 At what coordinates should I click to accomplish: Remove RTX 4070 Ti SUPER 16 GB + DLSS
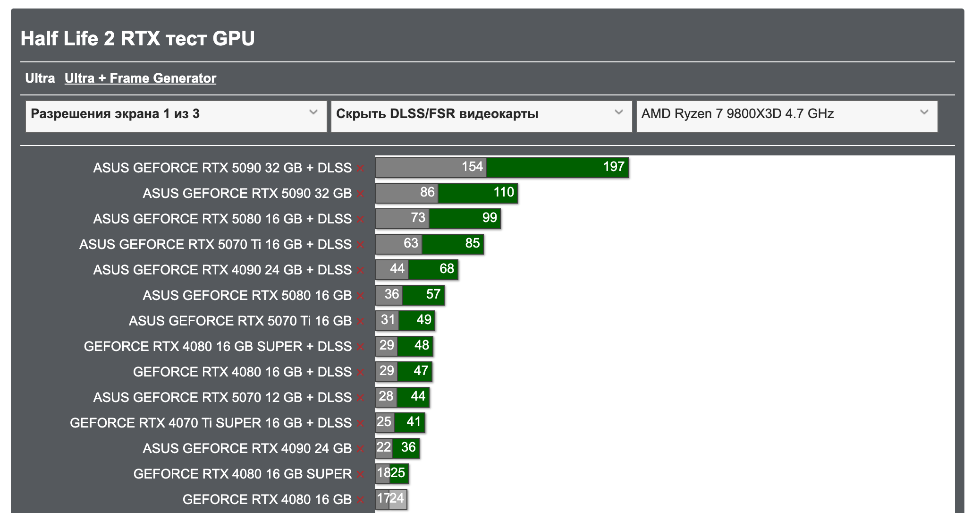pos(360,424)
